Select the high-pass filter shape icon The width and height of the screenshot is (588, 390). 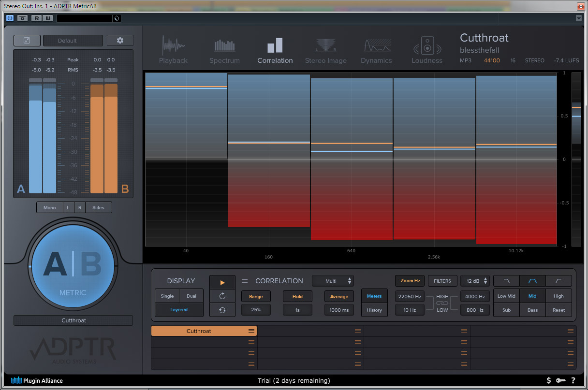559,281
